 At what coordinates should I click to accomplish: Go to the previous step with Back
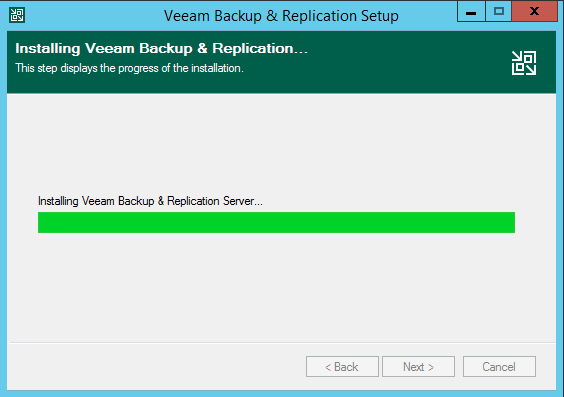(x=342, y=366)
